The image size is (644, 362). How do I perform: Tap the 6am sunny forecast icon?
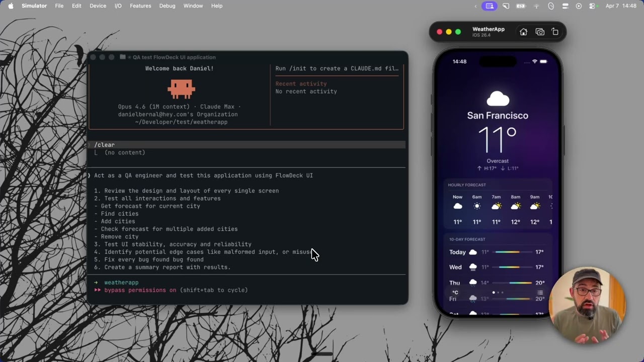tap(477, 206)
